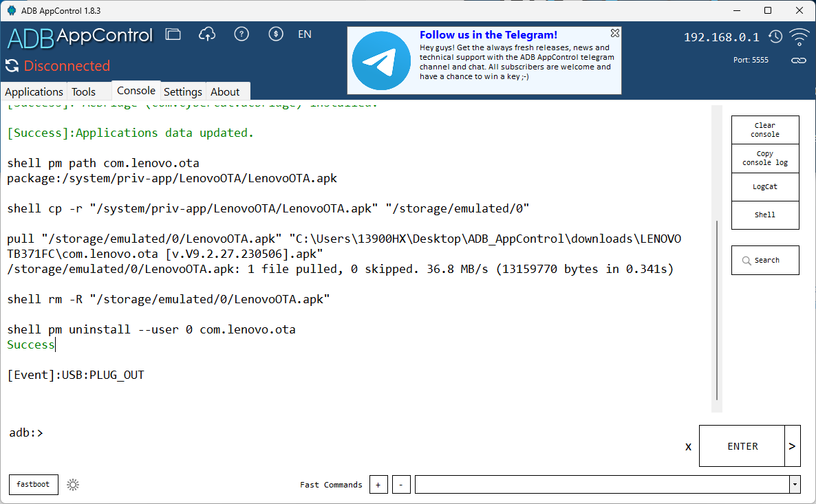This screenshot has width=816, height=504.
Task: Open the folder icon in header
Action: (x=173, y=34)
